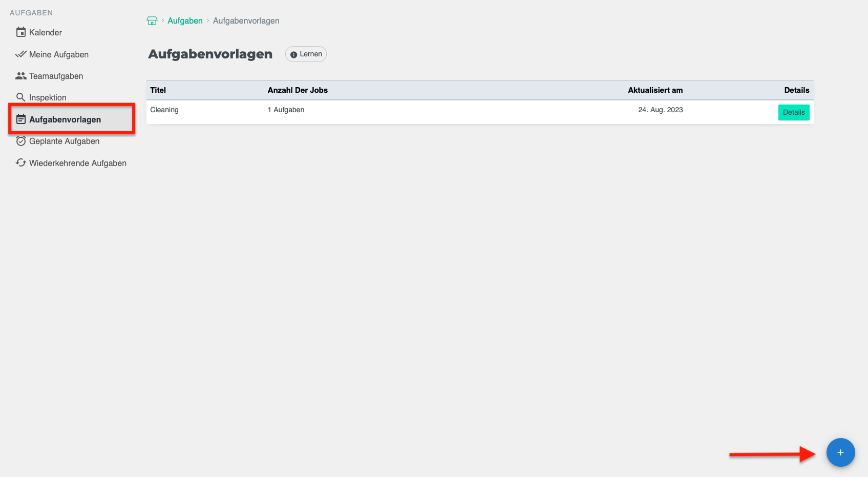Select Geplante Aufgaben in the sidebar
Screen dimensions: 868x477
coord(65,140)
